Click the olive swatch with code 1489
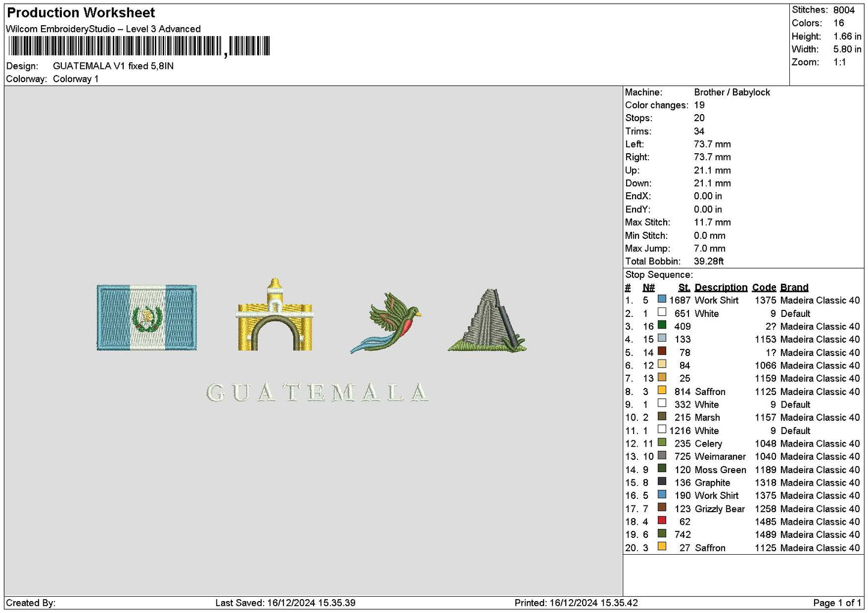 [x=661, y=533]
